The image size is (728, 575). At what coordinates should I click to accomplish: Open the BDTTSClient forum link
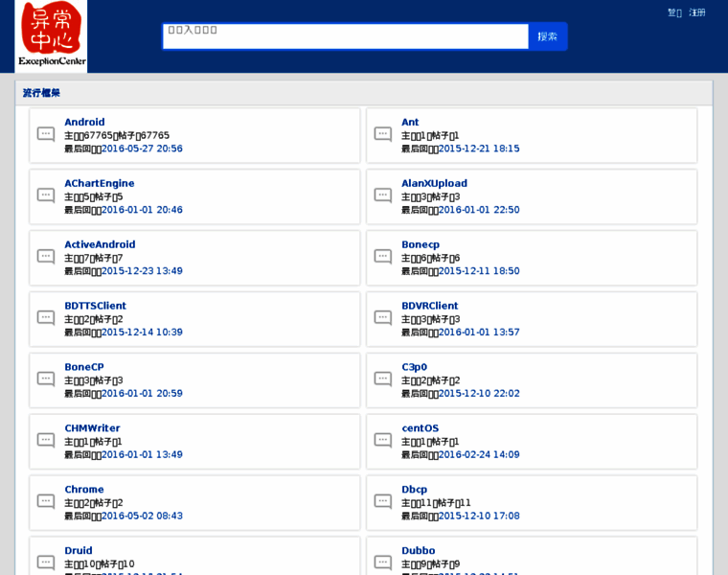(x=95, y=306)
